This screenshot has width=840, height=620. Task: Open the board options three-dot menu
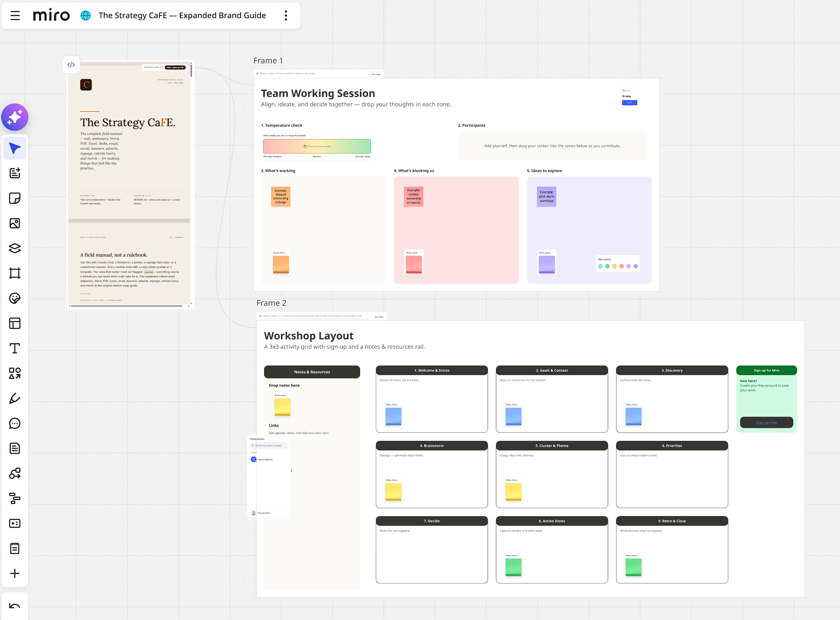(286, 16)
